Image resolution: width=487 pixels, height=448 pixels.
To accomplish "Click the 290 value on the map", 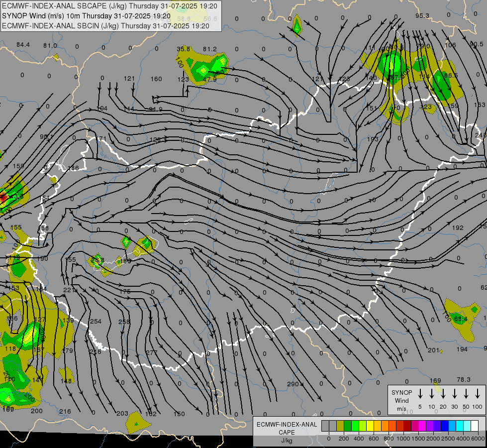I will pyautogui.click(x=292, y=384).
